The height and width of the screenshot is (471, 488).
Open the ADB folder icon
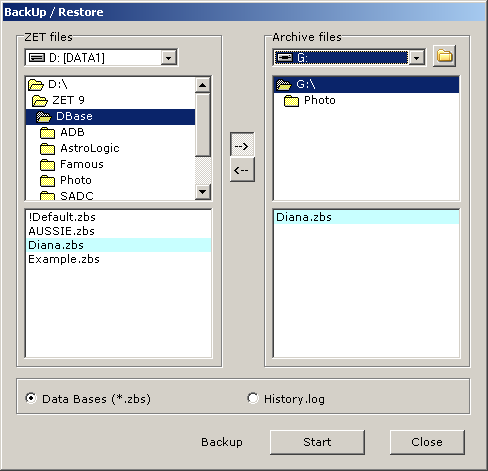point(47,133)
